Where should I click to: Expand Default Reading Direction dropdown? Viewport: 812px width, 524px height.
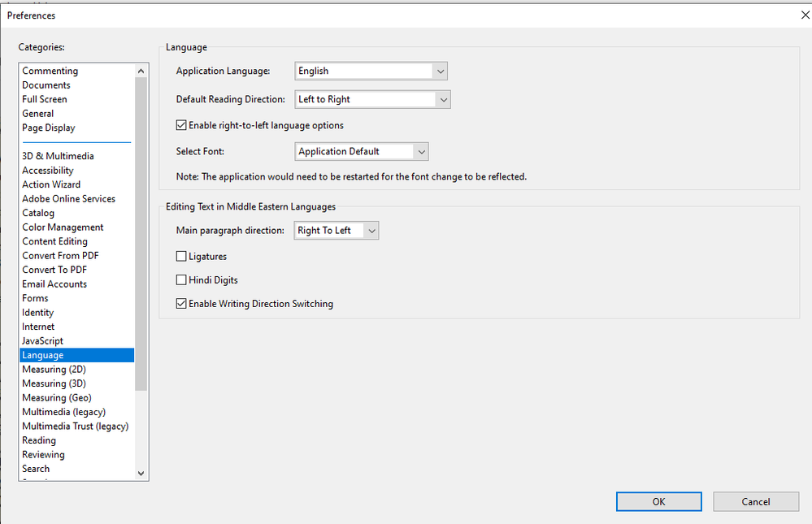tap(371, 100)
